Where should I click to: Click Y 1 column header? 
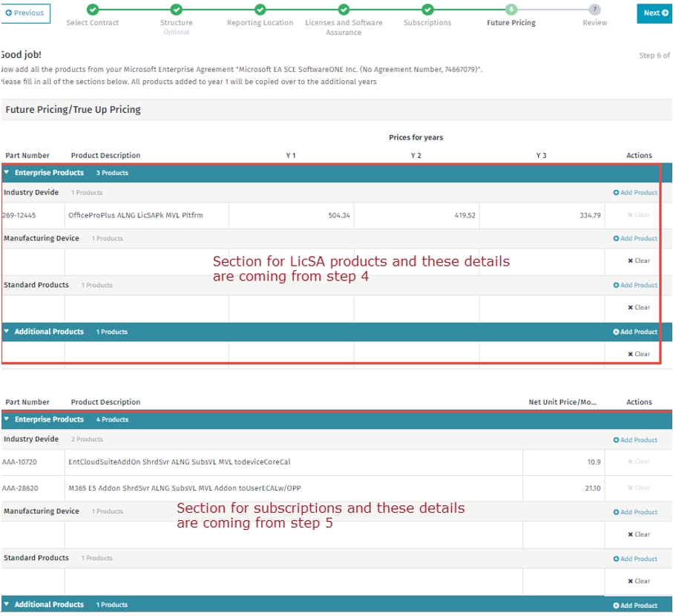coord(291,155)
